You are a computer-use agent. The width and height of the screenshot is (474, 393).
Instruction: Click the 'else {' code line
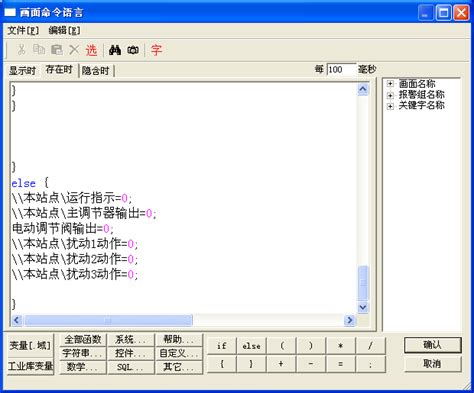(x=30, y=183)
